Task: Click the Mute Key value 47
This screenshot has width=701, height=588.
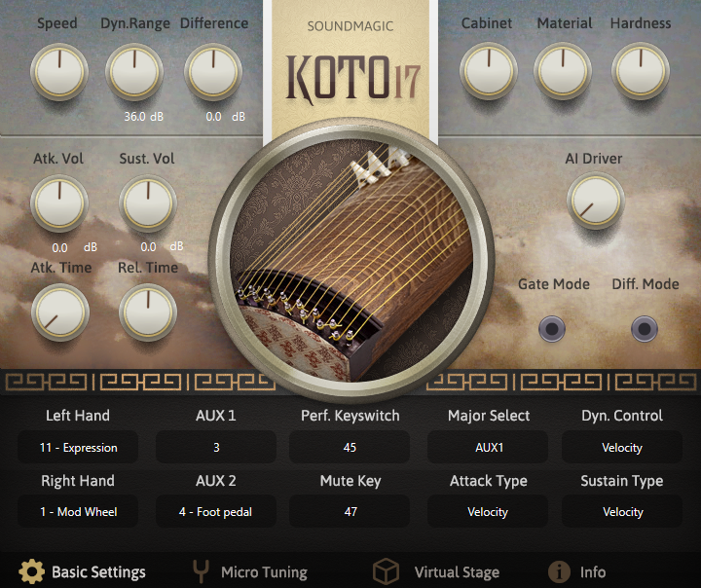Action: click(x=350, y=512)
